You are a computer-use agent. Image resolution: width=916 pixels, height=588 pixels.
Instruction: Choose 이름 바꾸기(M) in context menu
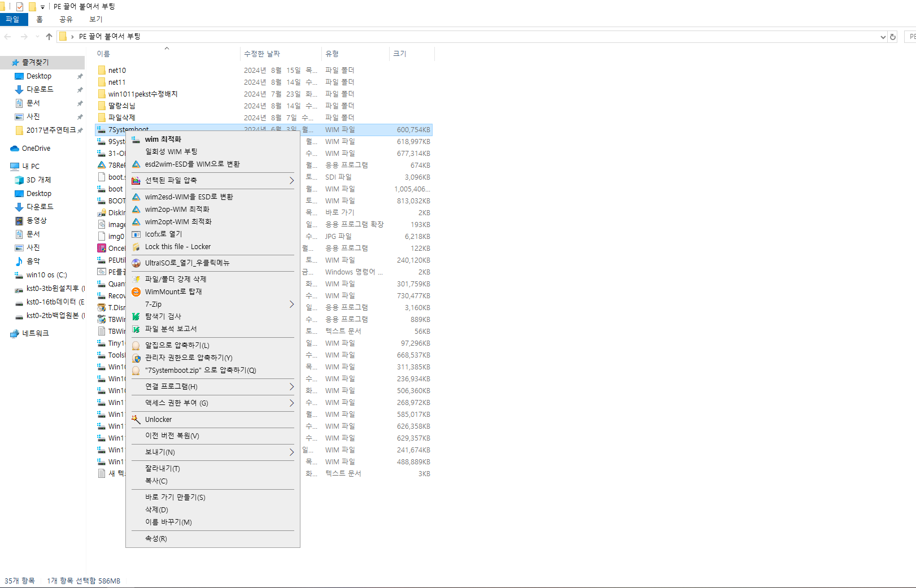click(168, 522)
